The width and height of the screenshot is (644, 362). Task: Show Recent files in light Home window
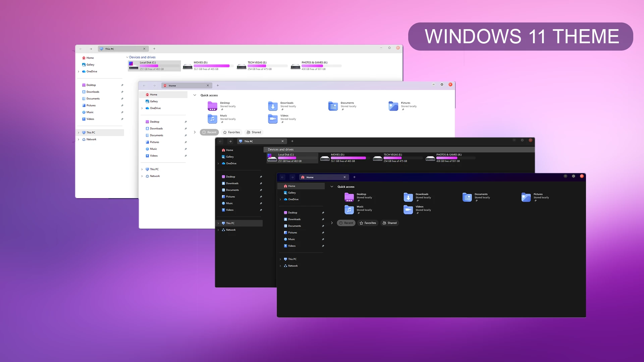[x=209, y=132]
